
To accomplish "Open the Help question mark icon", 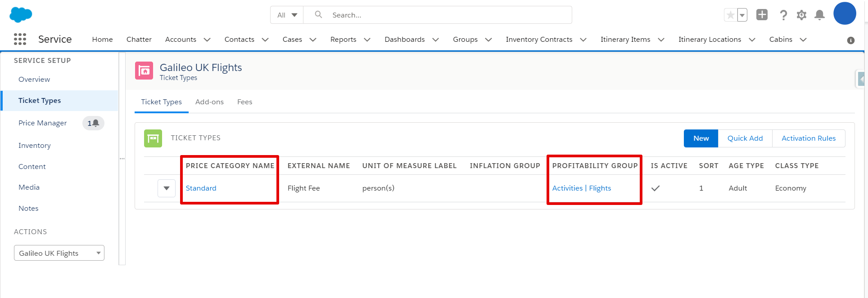I will coord(783,15).
